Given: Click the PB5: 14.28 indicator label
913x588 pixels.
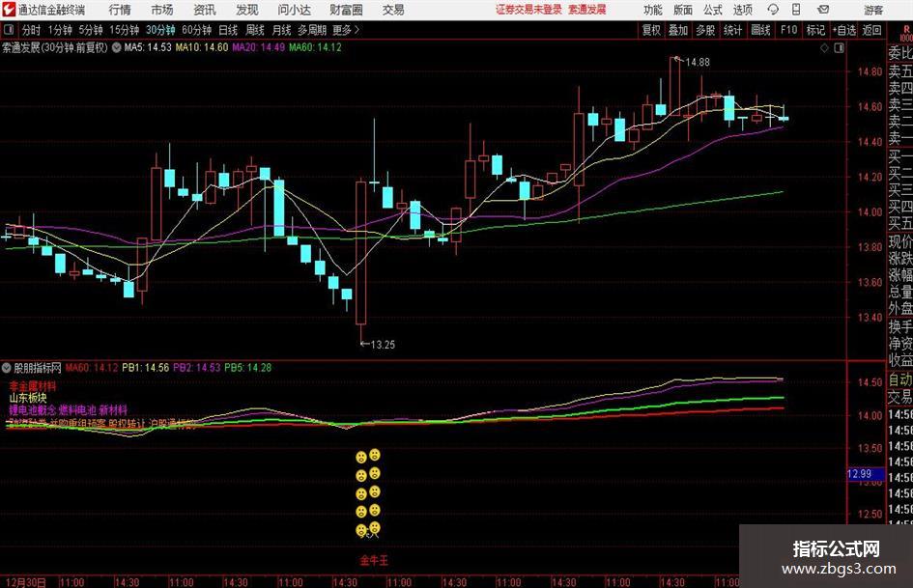Looking at the screenshot, I should pyautogui.click(x=247, y=368).
